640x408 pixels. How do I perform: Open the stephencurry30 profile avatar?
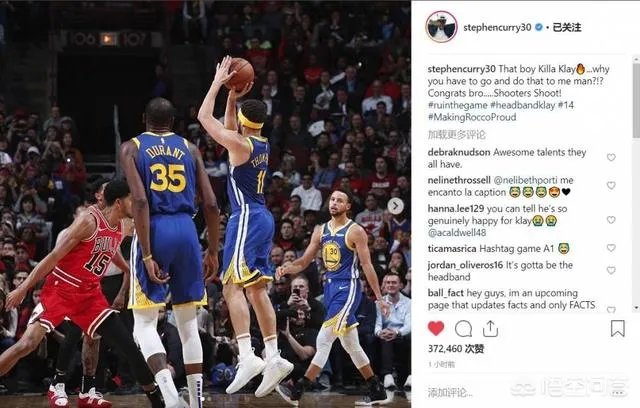441,27
